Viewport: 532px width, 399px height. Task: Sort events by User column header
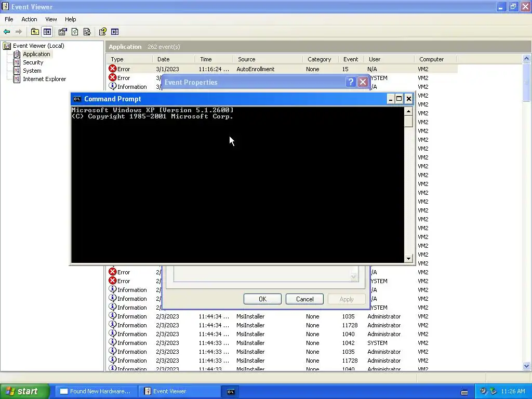(389, 59)
